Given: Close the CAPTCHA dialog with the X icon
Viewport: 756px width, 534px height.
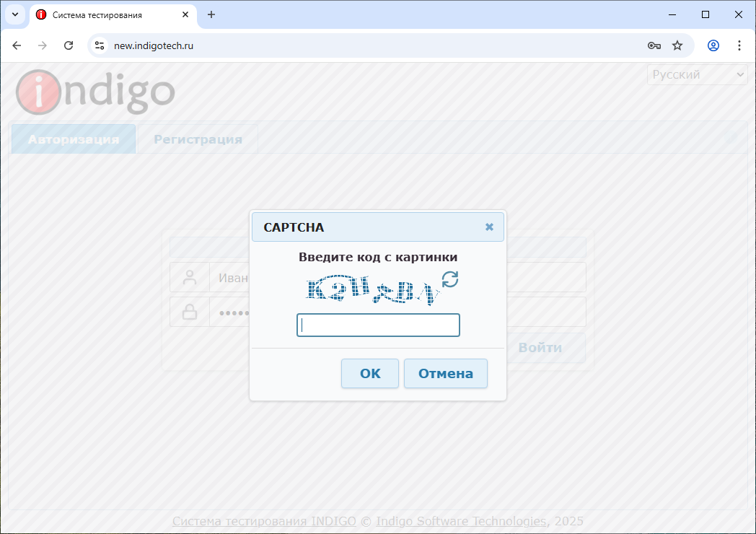Looking at the screenshot, I should (x=489, y=227).
